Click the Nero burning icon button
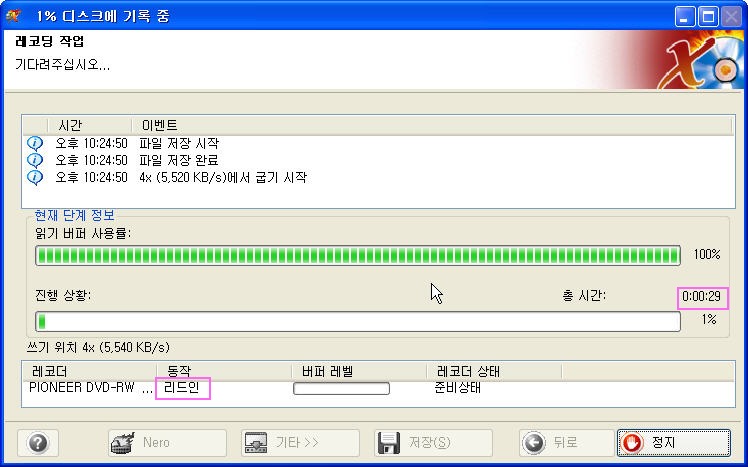This screenshot has height=467, width=748. 167,443
